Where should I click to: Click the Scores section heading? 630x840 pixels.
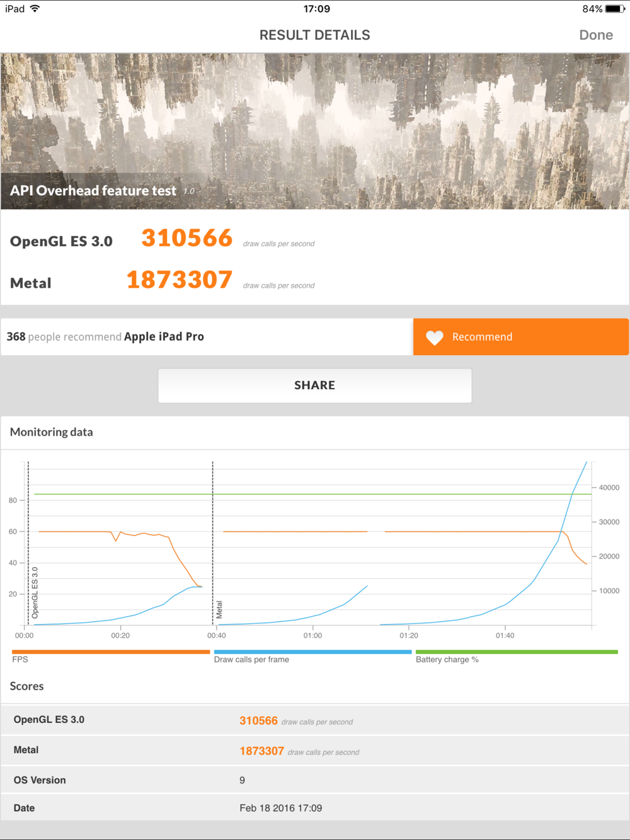pyautogui.click(x=27, y=686)
